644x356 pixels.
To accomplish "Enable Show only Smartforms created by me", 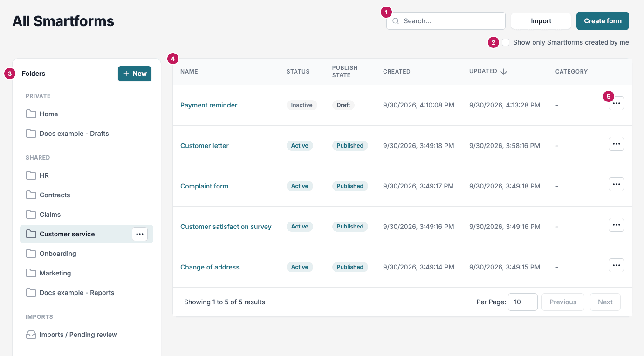I will coord(506,42).
